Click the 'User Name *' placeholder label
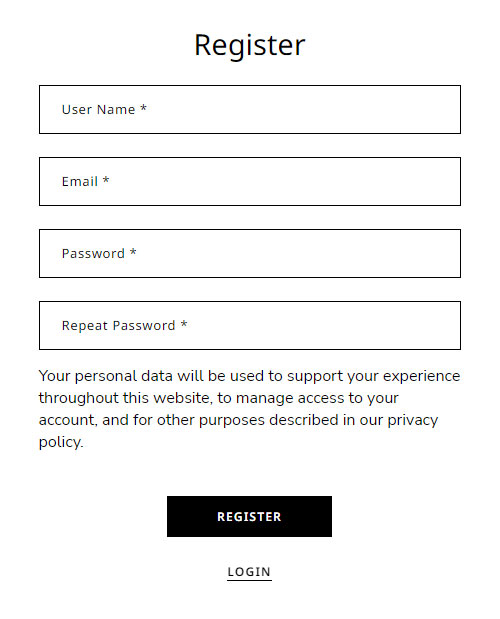The height and width of the screenshot is (619, 500). (x=105, y=109)
